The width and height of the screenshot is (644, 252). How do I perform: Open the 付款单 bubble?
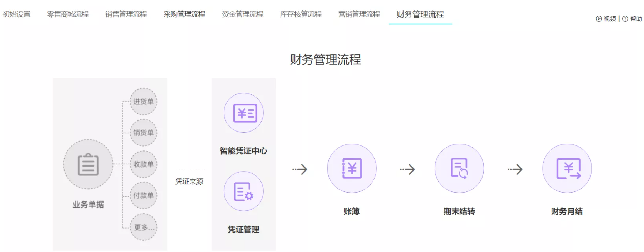pyautogui.click(x=143, y=195)
